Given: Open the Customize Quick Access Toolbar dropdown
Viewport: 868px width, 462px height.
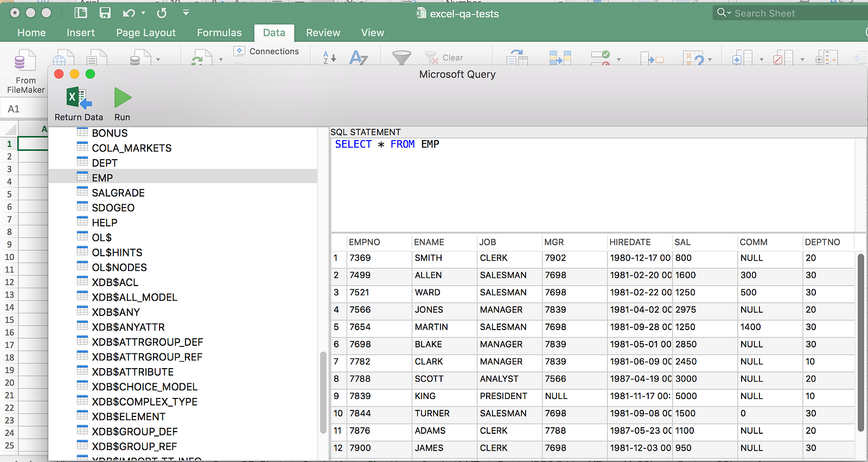Looking at the screenshot, I should point(186,12).
